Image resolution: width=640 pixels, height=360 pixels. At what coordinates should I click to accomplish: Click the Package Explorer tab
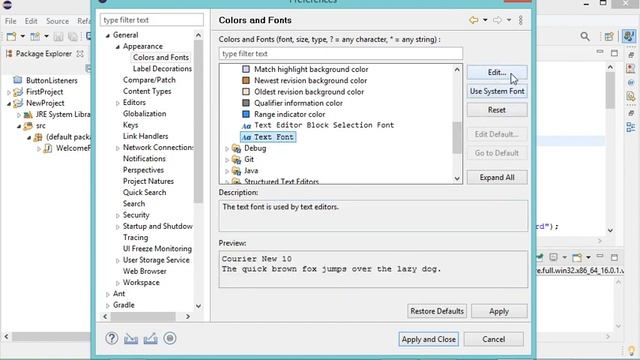click(x=44, y=54)
